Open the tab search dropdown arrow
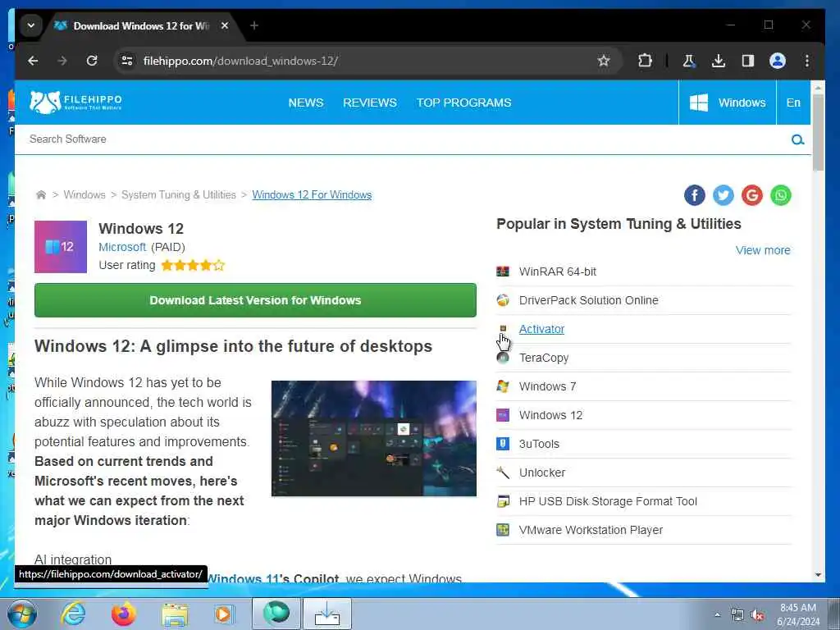Image resolution: width=840 pixels, height=630 pixels. coord(31,25)
